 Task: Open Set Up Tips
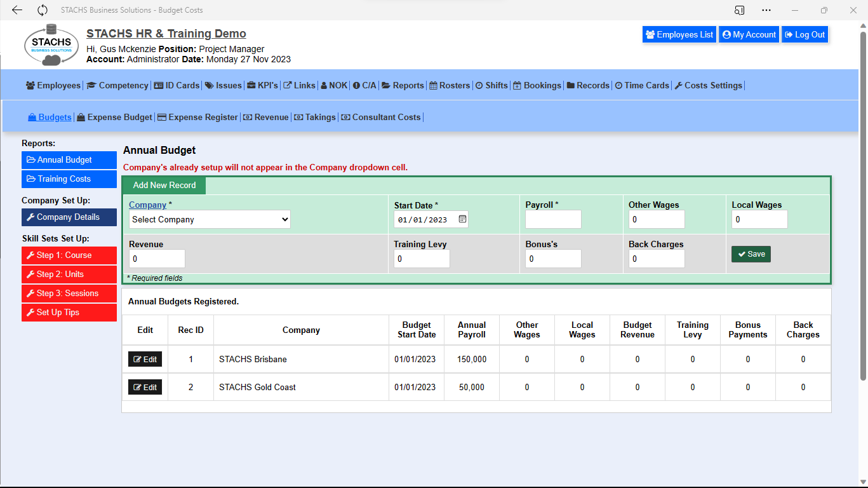point(69,313)
